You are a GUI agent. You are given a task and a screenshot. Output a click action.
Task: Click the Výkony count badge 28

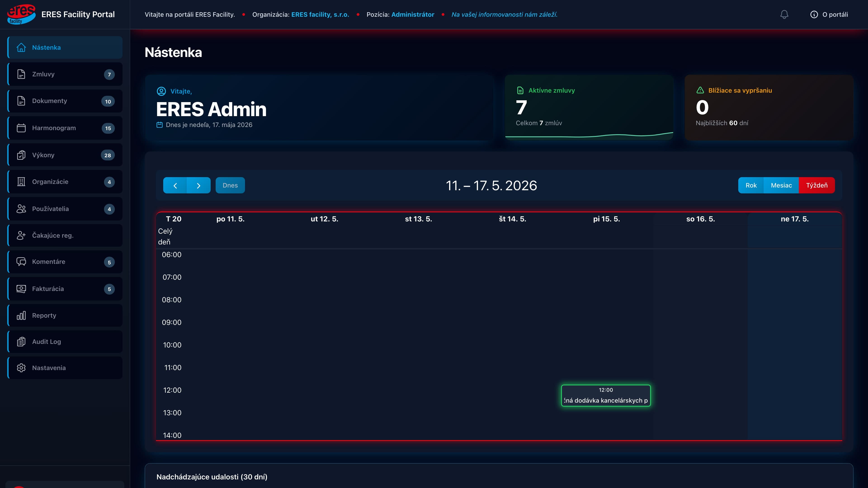click(108, 155)
